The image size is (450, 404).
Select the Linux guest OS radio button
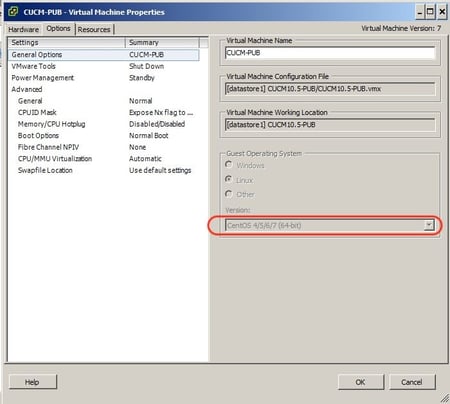(229, 179)
